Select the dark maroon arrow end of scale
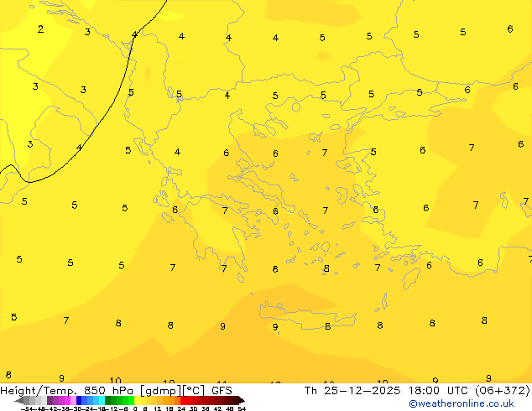 242,400
